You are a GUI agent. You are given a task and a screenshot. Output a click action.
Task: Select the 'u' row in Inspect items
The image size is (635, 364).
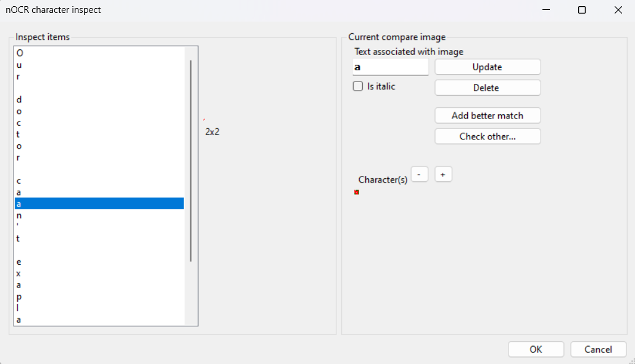coord(99,65)
